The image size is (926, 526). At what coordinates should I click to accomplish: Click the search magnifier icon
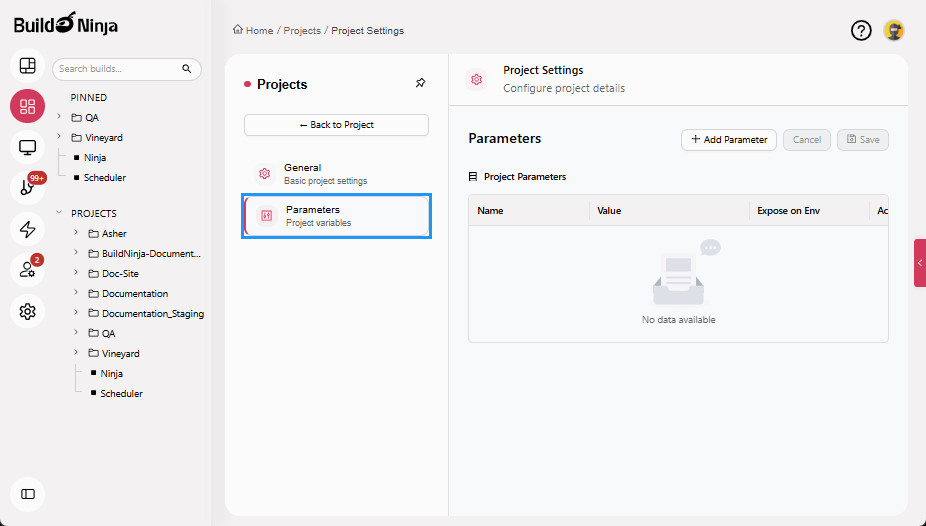click(x=187, y=69)
